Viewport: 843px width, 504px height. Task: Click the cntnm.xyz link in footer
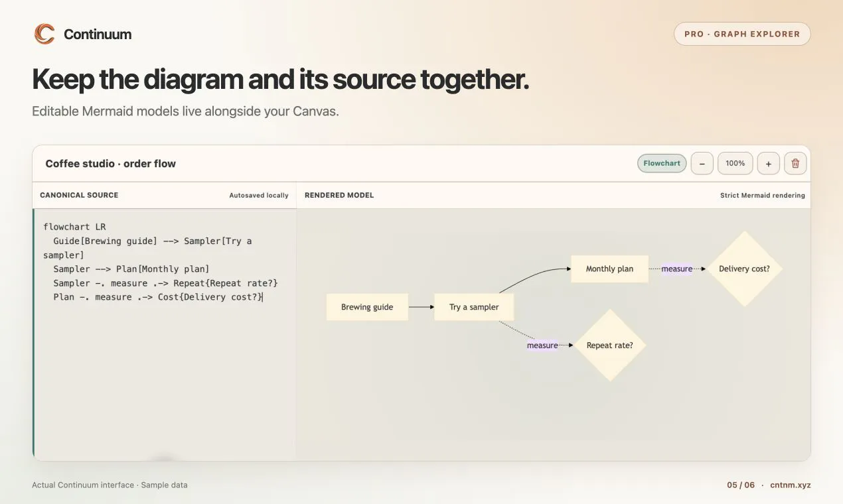coord(791,485)
